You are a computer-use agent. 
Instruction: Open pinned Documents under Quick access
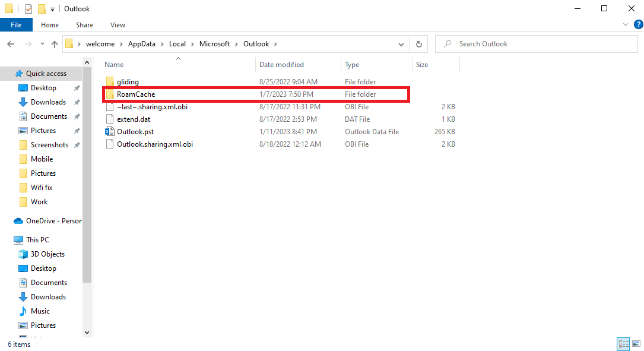point(49,116)
